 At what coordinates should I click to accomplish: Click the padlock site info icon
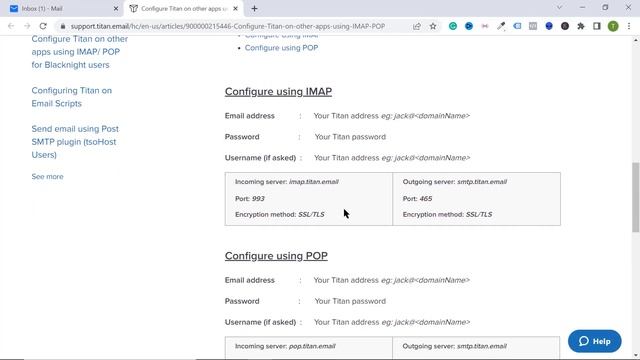pyautogui.click(x=62, y=26)
